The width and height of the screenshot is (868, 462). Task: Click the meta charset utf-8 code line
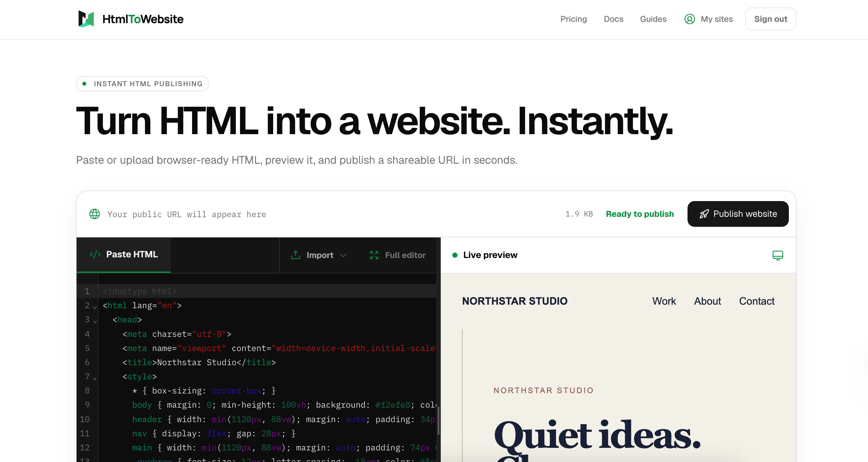177,334
